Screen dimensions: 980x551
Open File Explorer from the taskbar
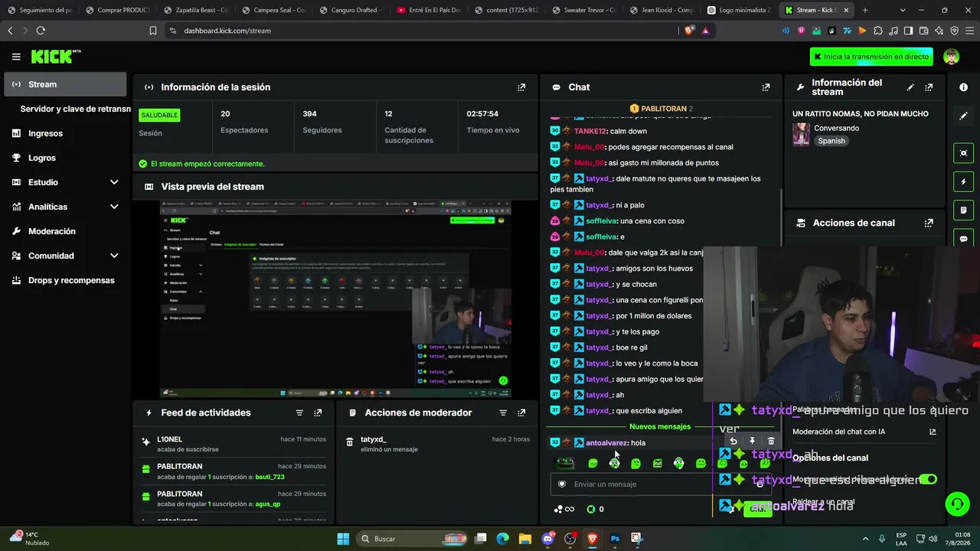click(525, 539)
